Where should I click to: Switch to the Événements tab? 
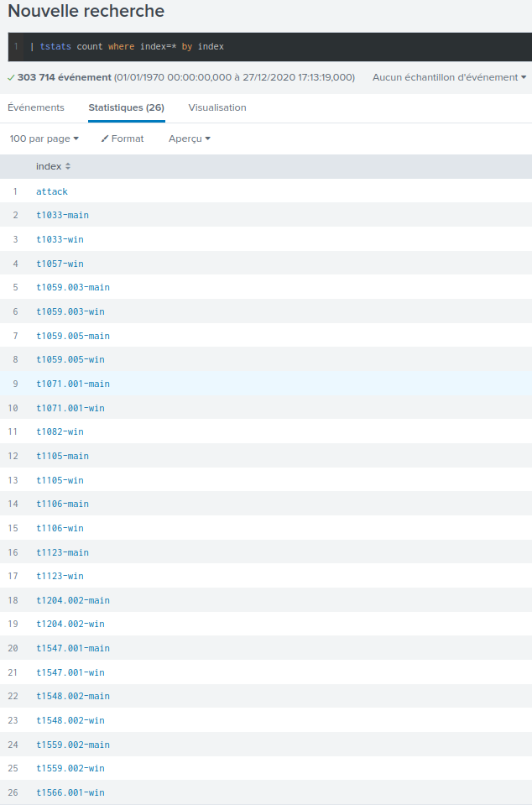click(x=36, y=107)
